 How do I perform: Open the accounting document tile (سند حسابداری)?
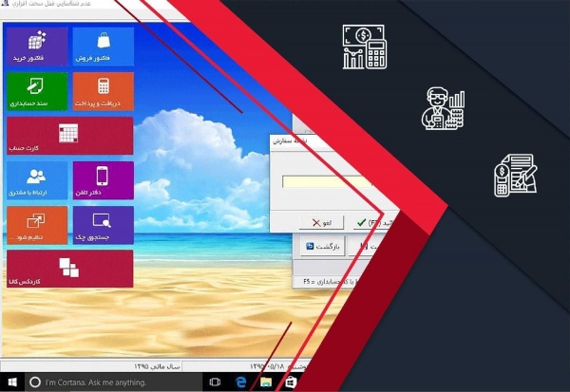point(37,91)
